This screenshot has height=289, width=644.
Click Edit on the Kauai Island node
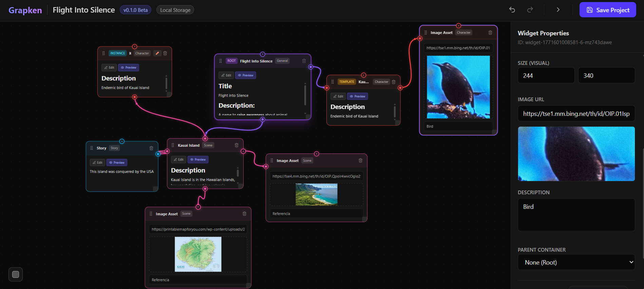pos(178,160)
